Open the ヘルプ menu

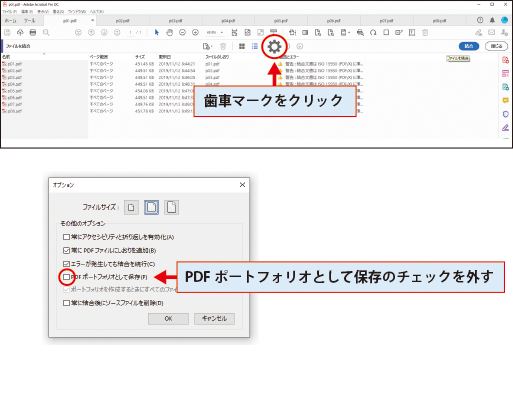click(97, 11)
